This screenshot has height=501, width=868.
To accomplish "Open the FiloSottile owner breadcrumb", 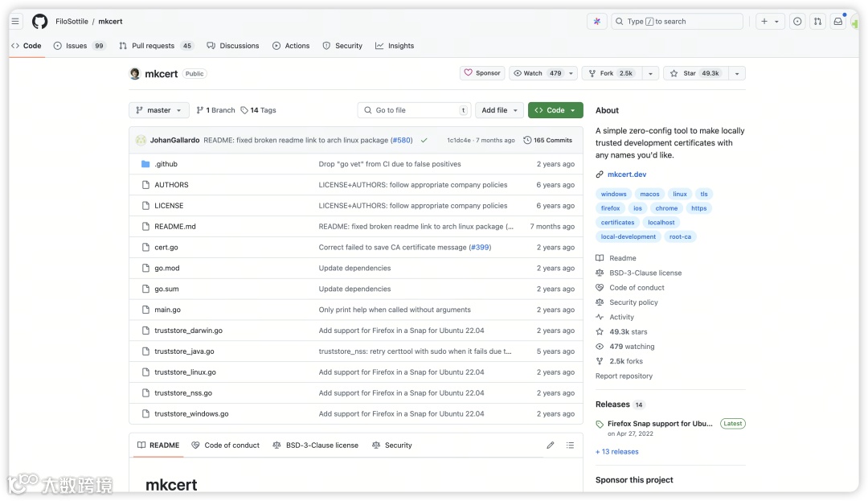I will tap(72, 22).
